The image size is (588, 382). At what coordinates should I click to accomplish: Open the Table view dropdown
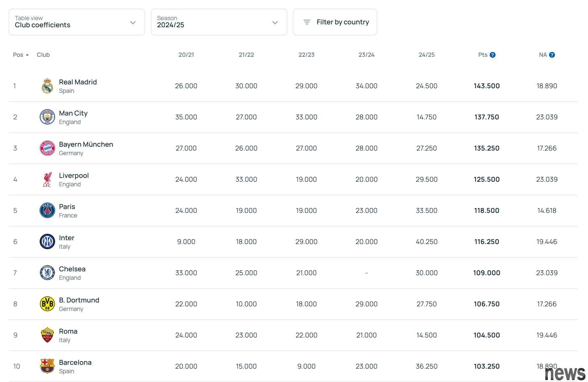coord(77,22)
